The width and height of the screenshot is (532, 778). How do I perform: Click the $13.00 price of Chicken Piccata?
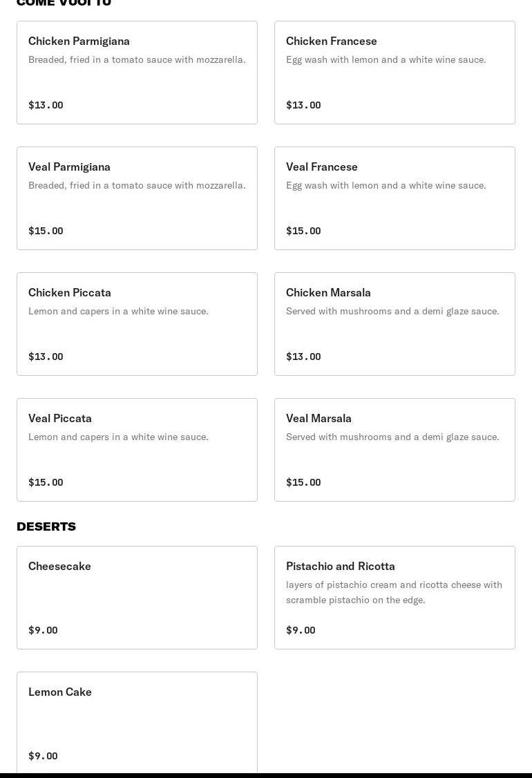coord(46,357)
